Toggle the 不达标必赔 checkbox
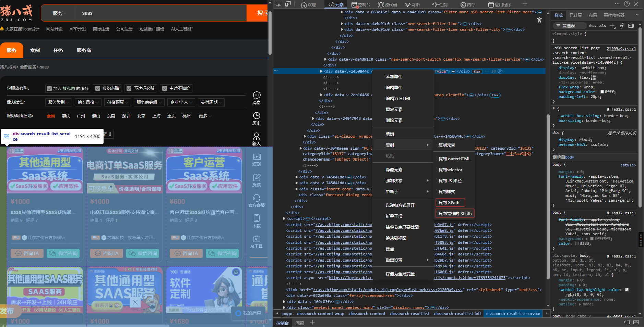 coord(129,88)
